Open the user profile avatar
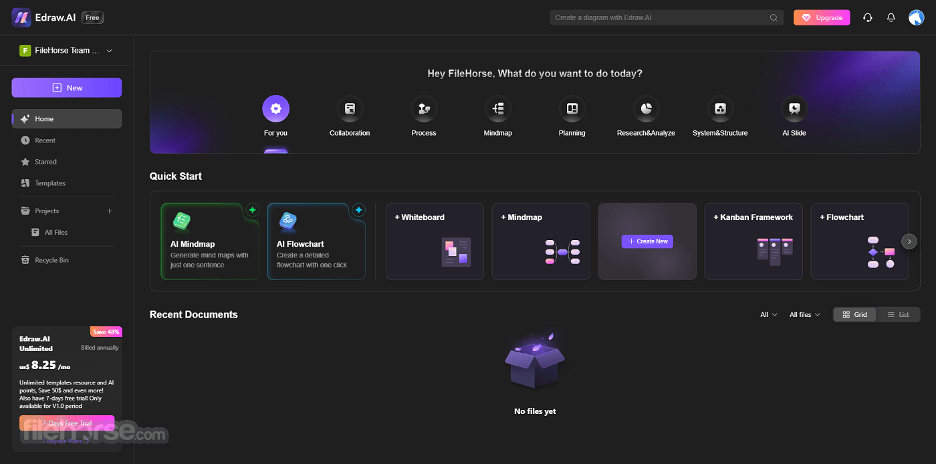936x464 pixels. pos(916,17)
